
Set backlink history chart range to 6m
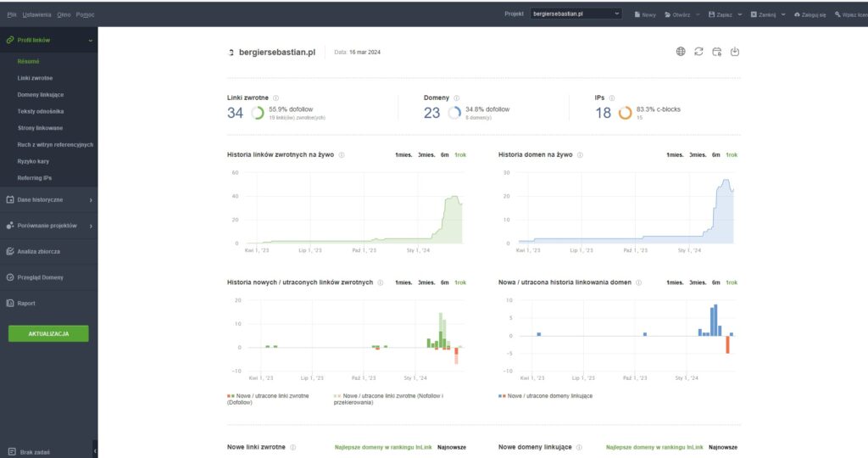445,155
